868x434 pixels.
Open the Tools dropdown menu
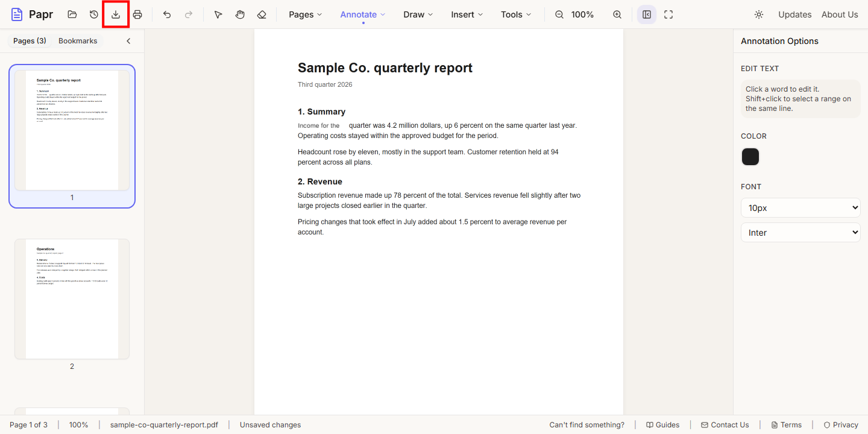517,14
